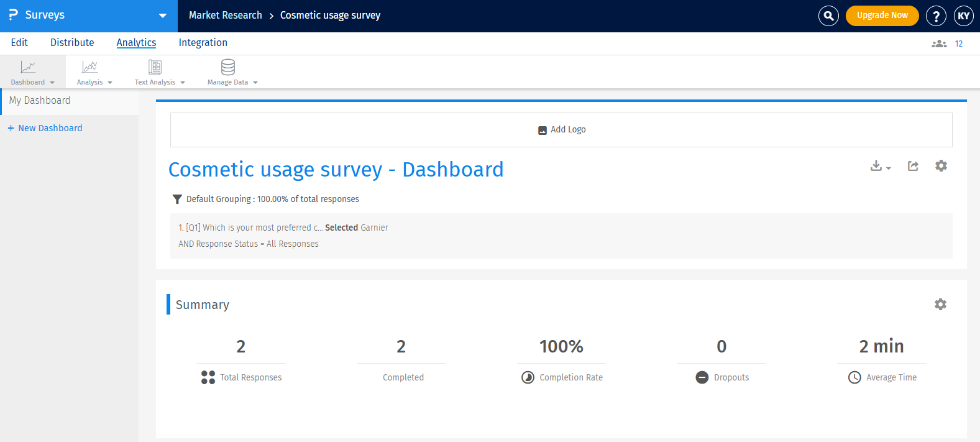Click the Average Time clock icon
Screen dimensions: 980x442
click(x=854, y=377)
